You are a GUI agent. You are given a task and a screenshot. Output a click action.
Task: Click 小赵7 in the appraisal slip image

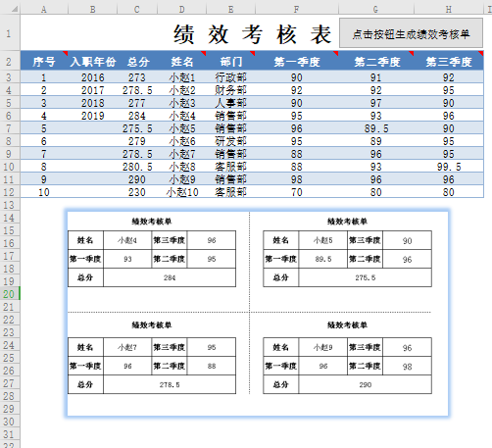coord(127,347)
